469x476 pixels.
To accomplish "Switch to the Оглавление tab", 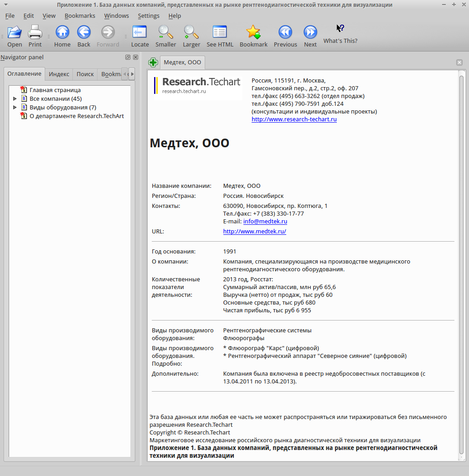I will (24, 74).
